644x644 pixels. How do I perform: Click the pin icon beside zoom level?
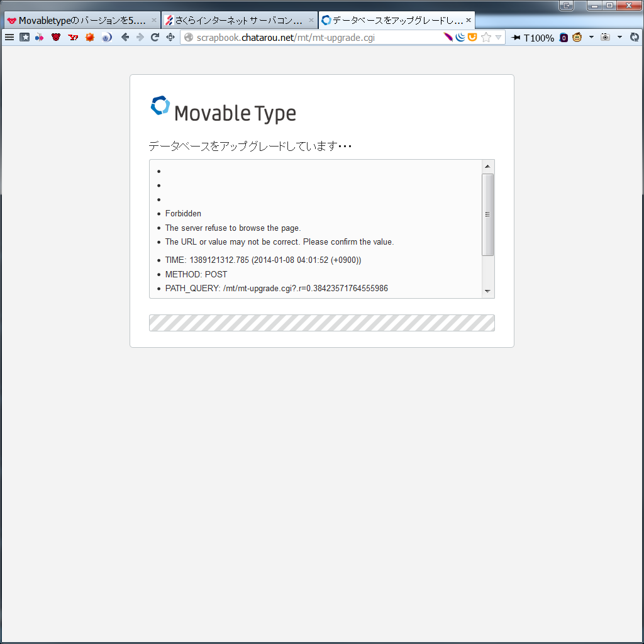[516, 37]
